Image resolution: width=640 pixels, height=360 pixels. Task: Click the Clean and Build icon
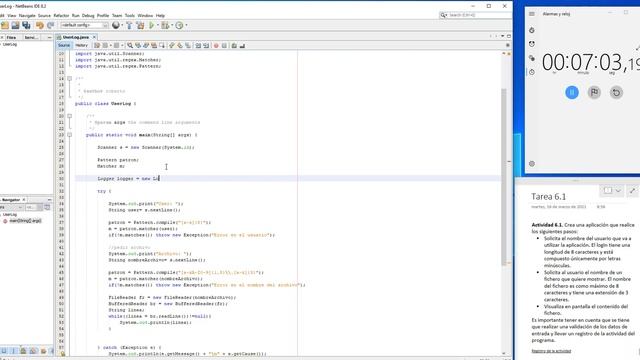140,25
